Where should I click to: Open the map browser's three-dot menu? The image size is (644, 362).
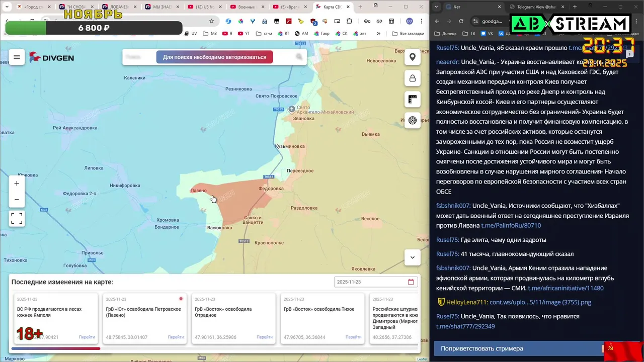422,21
